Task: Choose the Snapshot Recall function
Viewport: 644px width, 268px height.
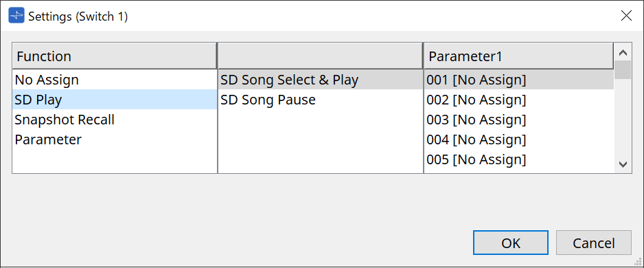Action: point(115,120)
